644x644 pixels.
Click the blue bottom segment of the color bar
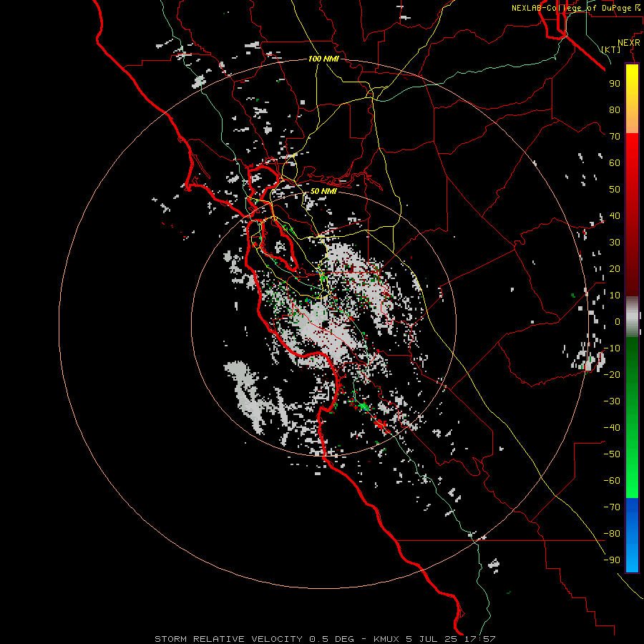(x=632, y=535)
